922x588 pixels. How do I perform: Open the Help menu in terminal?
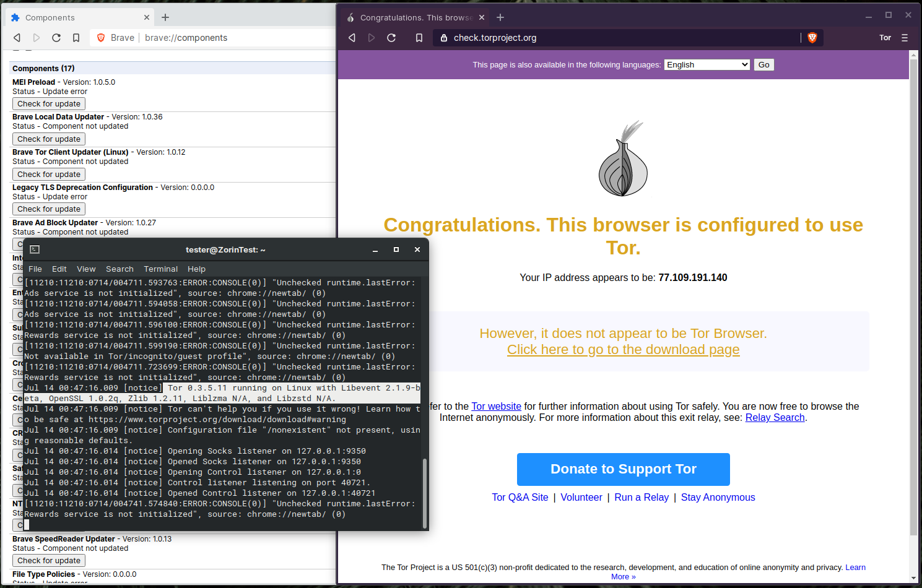[196, 269]
